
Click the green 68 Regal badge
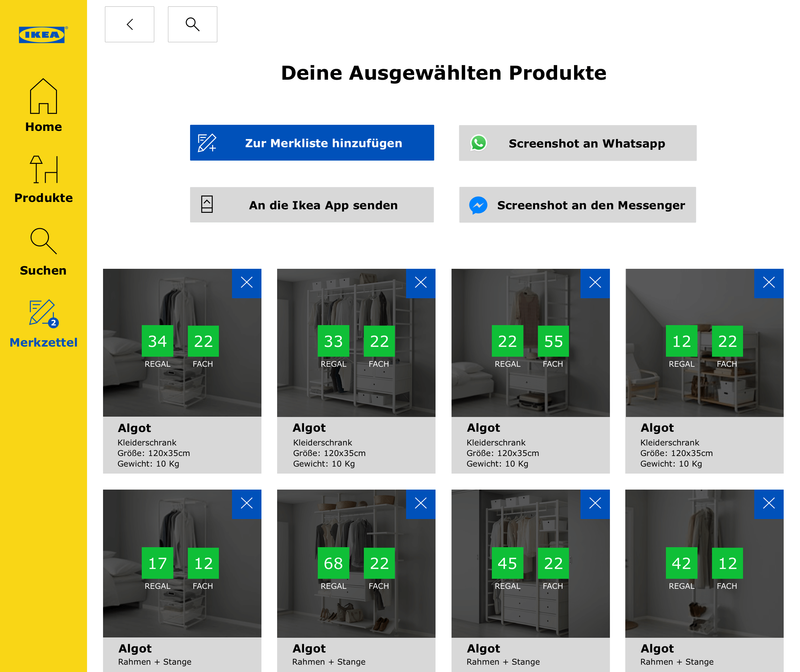(x=333, y=563)
